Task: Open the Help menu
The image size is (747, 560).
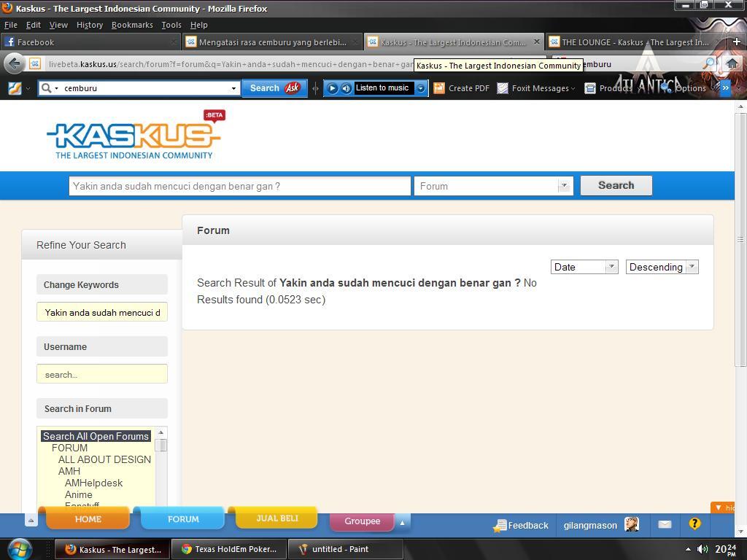Action: 199,25
